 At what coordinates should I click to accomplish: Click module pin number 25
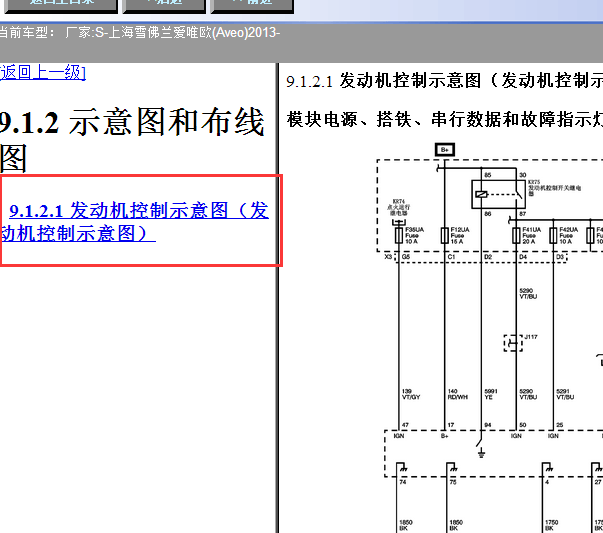pos(560,425)
